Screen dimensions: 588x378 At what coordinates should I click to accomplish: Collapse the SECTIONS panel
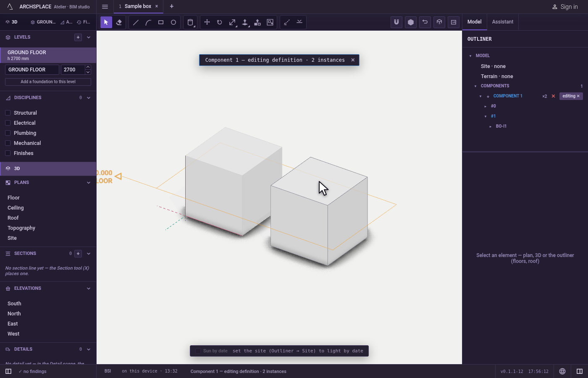pos(89,254)
